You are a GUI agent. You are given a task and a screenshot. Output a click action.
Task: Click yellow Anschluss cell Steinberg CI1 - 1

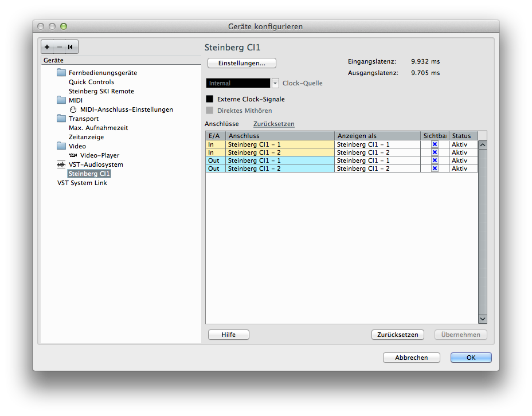[280, 144]
